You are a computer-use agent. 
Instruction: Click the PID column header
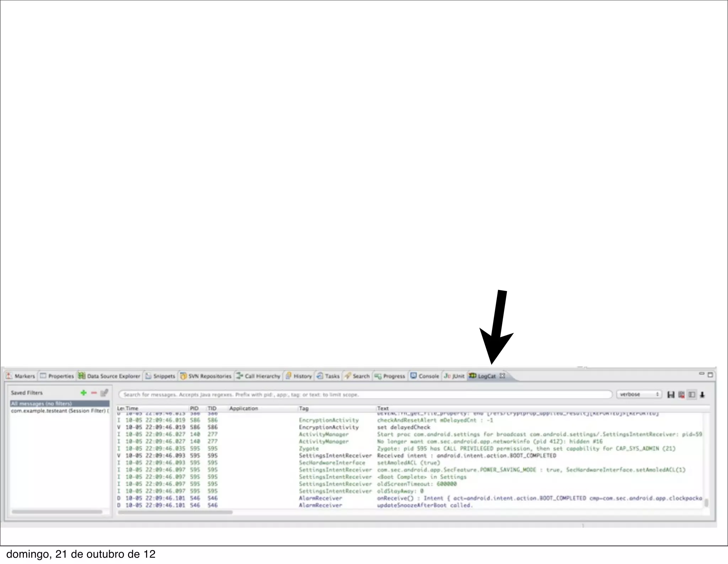click(x=194, y=408)
